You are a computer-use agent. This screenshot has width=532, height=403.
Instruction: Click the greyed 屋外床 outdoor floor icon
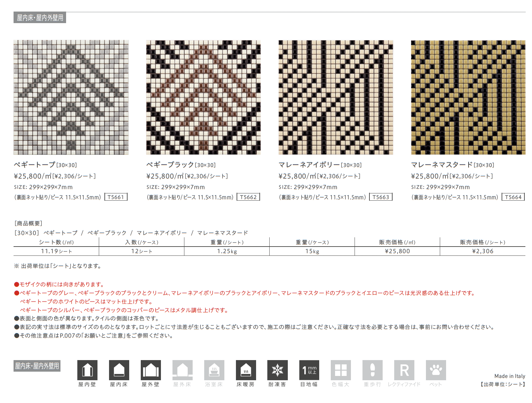182,370
